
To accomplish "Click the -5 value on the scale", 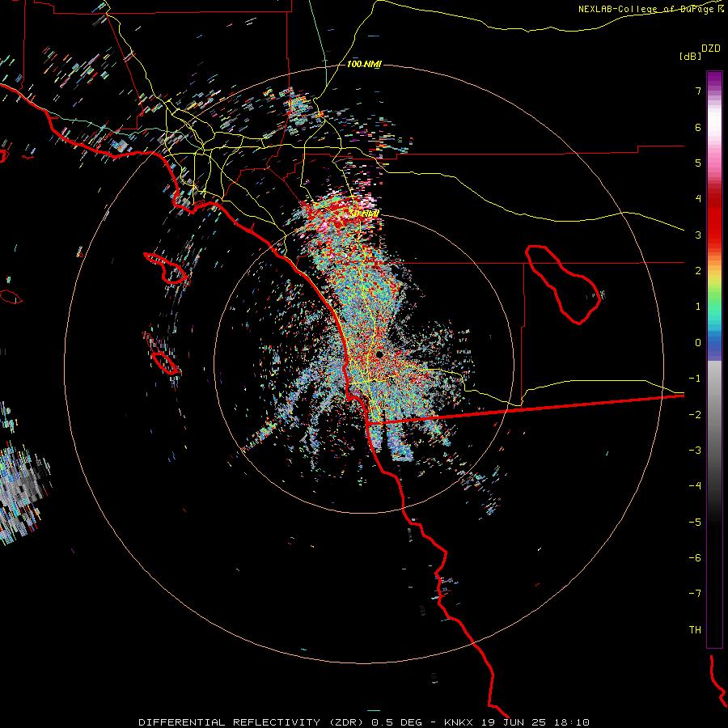I will click(x=695, y=523).
